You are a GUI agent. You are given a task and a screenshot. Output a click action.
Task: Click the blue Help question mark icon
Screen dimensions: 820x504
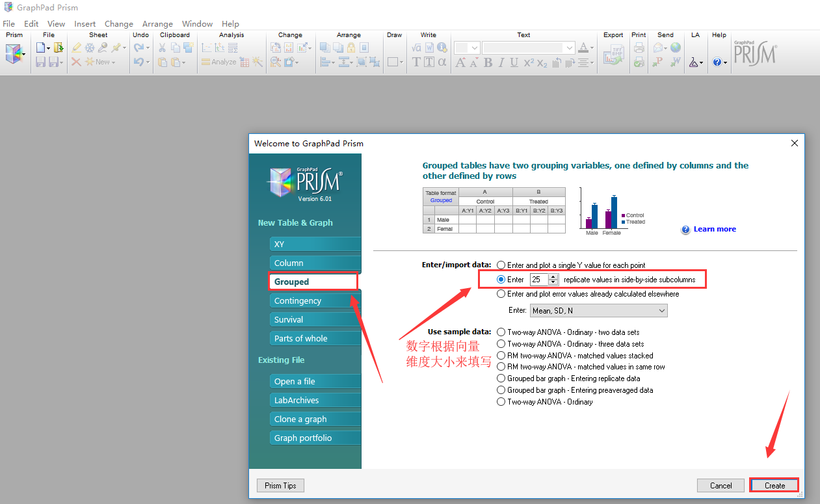pyautogui.click(x=717, y=62)
